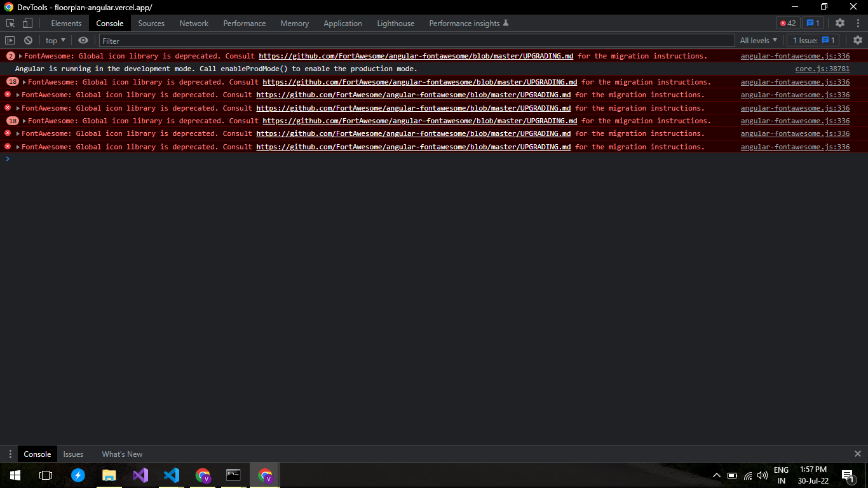Open the drawer's three-dot more tools menu
868x488 pixels.
click(x=10, y=454)
